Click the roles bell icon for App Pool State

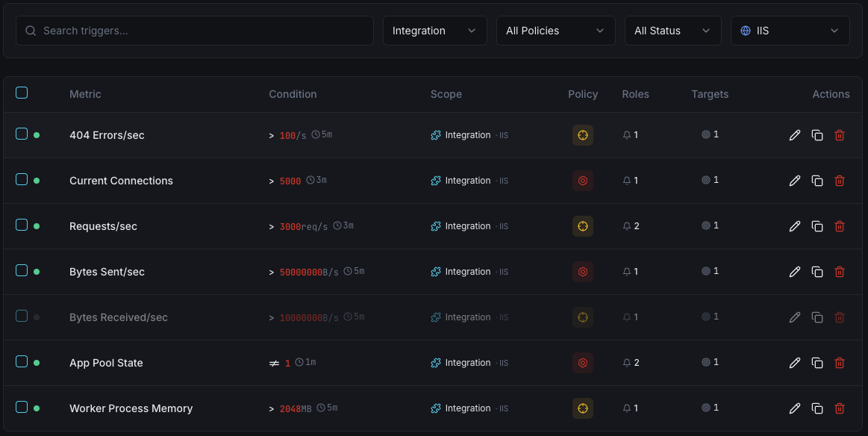point(628,362)
